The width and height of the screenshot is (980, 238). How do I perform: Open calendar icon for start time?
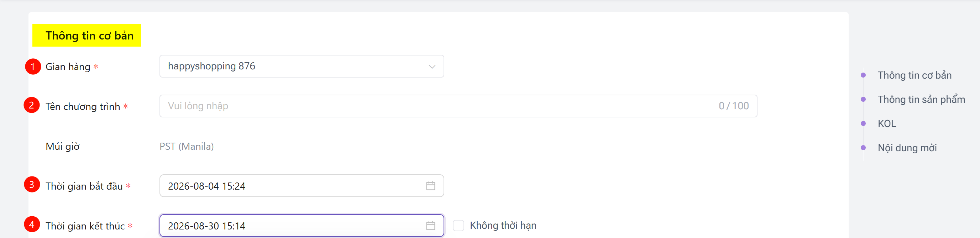(430, 186)
